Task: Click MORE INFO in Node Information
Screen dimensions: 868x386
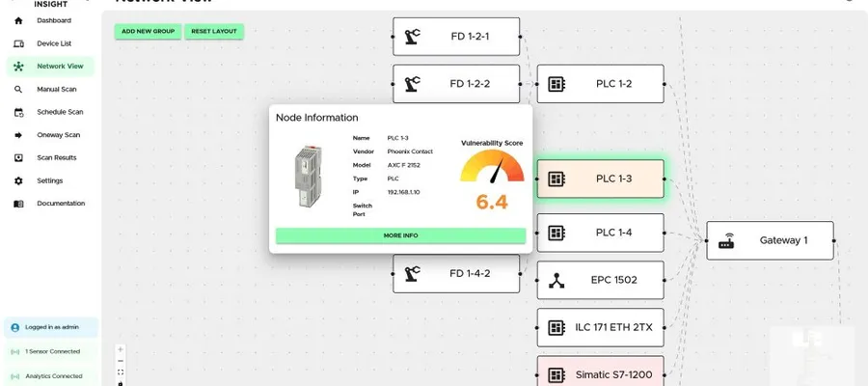Action: click(x=401, y=235)
